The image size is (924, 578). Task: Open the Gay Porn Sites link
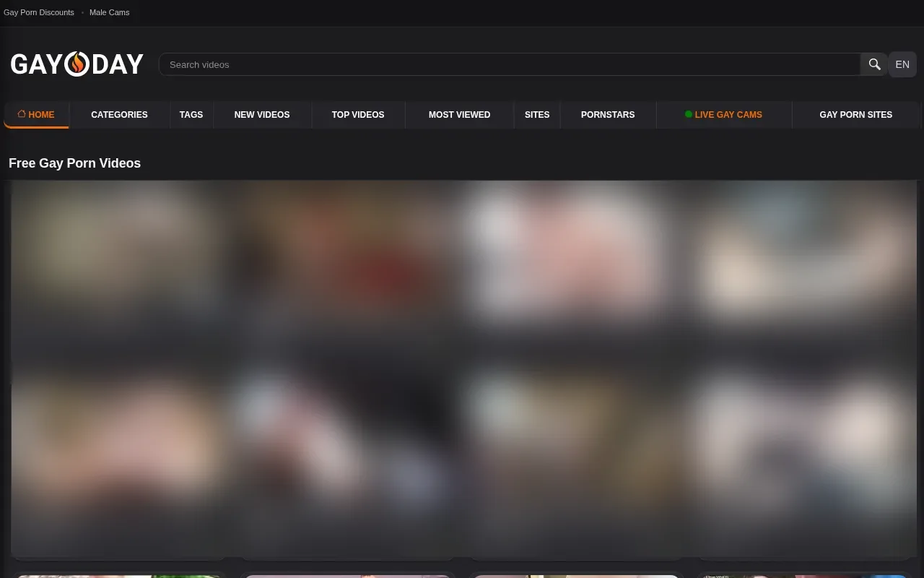tap(856, 114)
